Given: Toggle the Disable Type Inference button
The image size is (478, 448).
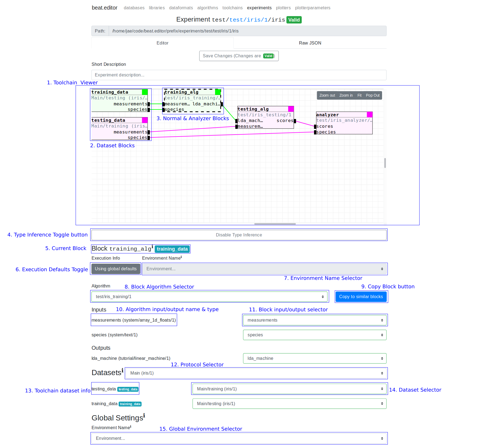Looking at the screenshot, I should pyautogui.click(x=239, y=235).
